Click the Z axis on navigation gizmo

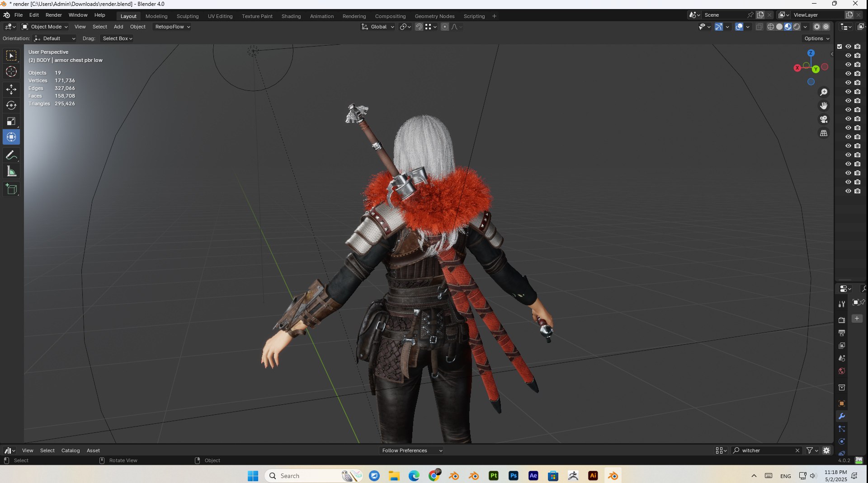pos(811,53)
